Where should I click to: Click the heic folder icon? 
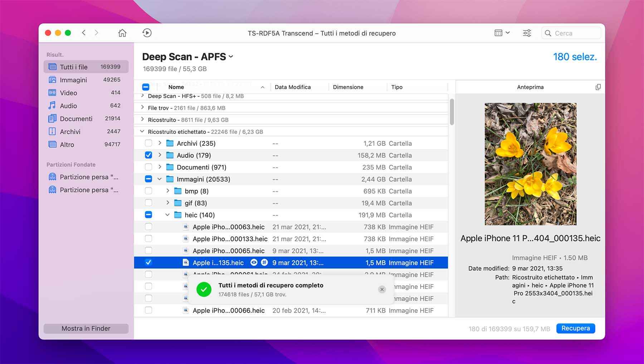tap(178, 215)
